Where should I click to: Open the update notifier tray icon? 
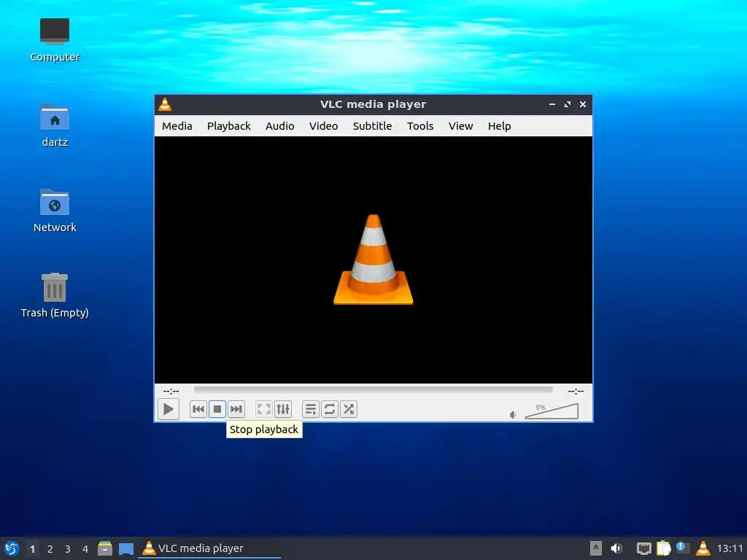683,548
